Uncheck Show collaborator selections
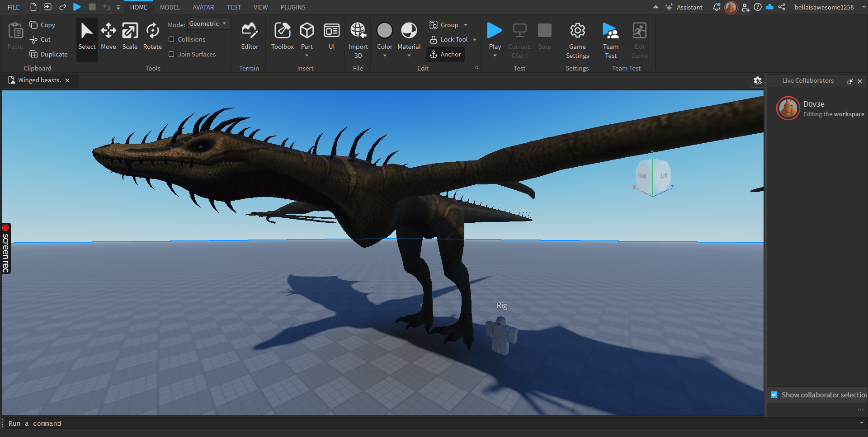The width and height of the screenshot is (868, 437). 774,395
